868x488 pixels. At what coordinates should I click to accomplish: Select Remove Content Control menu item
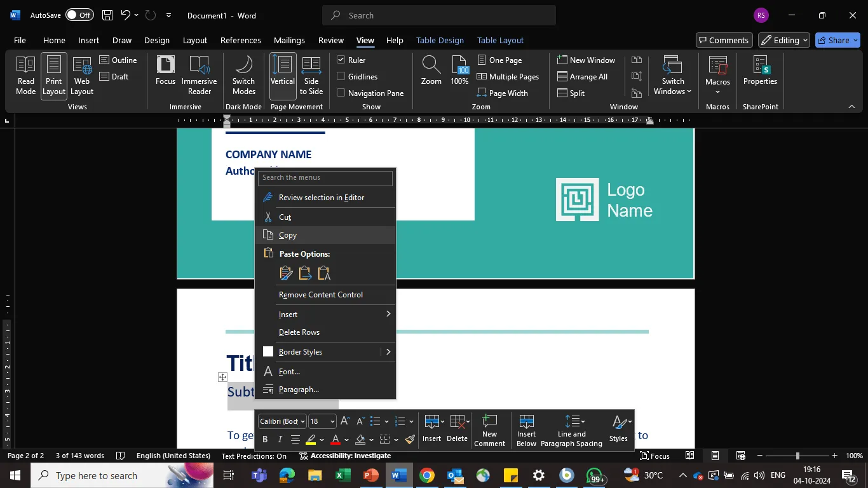coord(325,295)
